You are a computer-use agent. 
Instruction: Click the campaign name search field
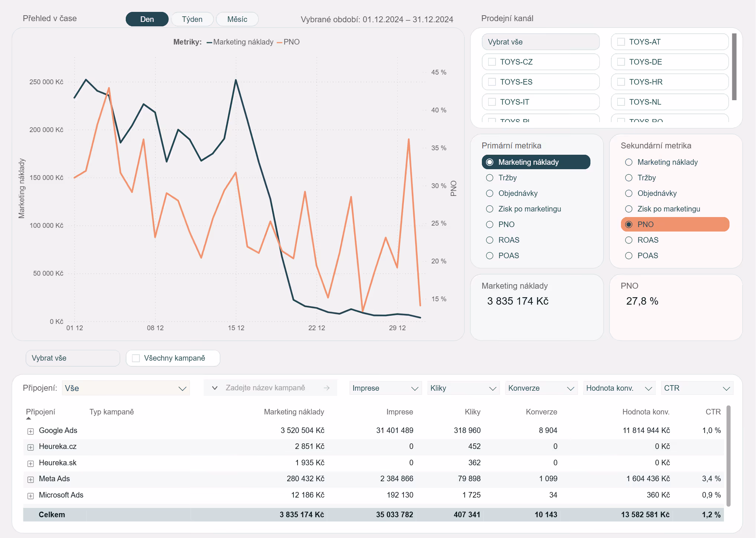(x=270, y=388)
